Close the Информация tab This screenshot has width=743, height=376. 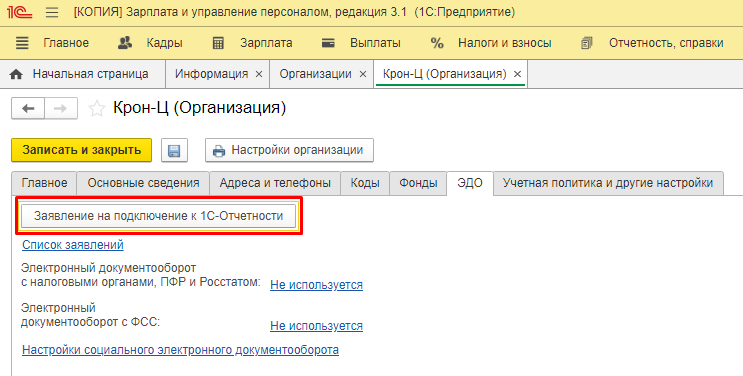click(x=259, y=74)
